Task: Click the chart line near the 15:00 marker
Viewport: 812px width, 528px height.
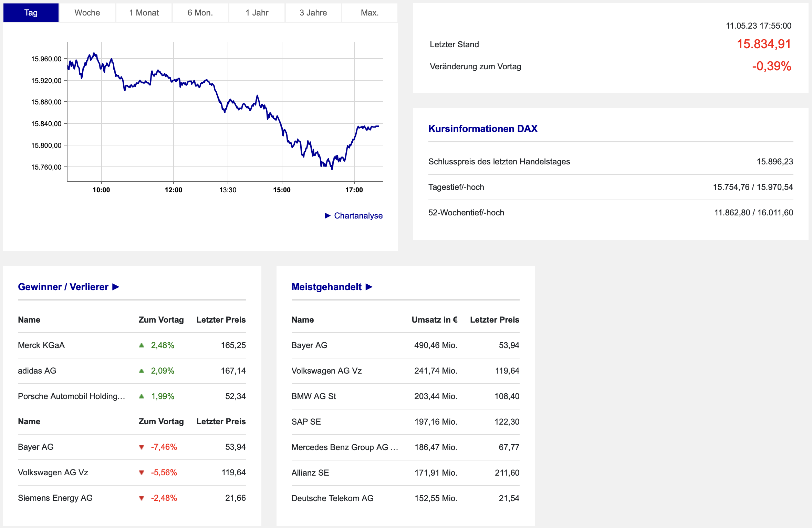Action: [x=282, y=129]
